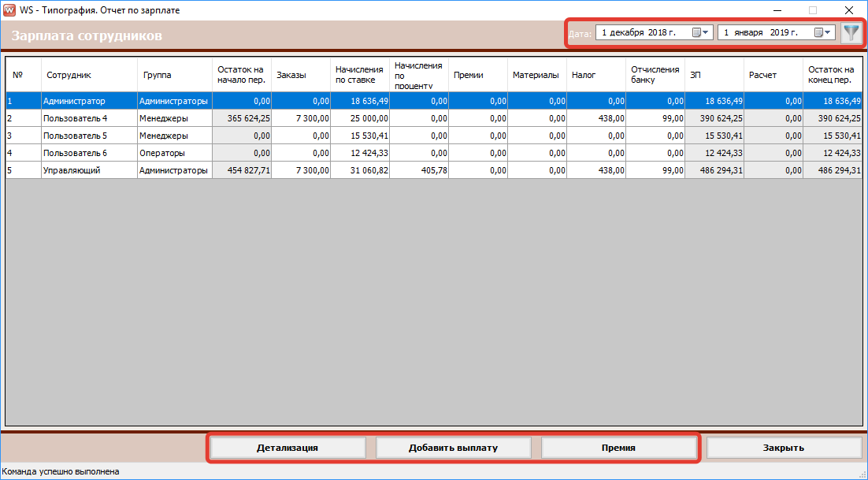Screen dimensions: 868x480
Task: Click the Детализация button
Action: click(x=287, y=448)
